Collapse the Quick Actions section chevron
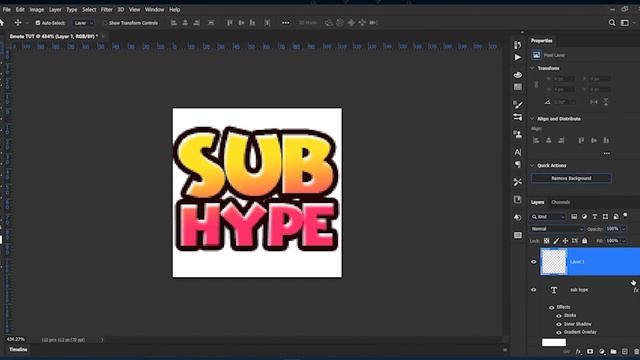 (532, 166)
